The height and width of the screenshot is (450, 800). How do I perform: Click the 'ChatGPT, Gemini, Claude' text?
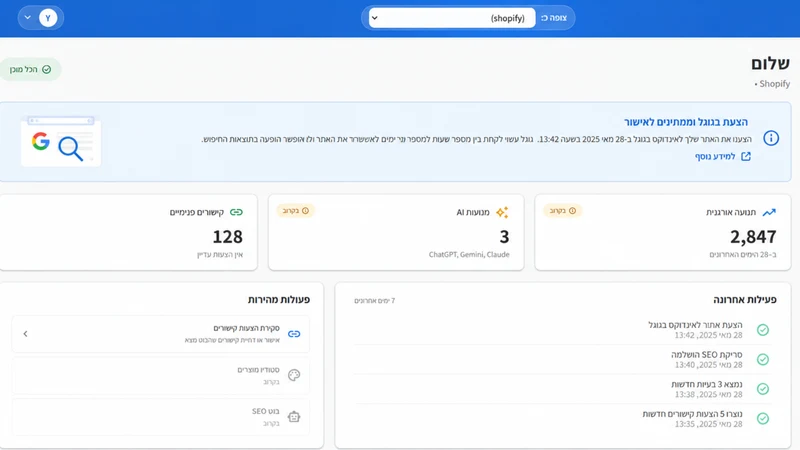click(x=469, y=255)
